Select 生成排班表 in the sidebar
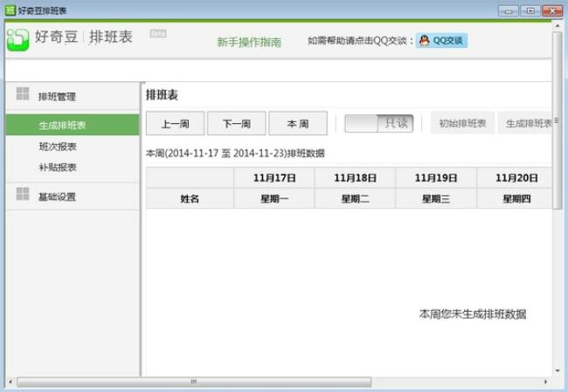This screenshot has width=568, height=392. pos(62,126)
